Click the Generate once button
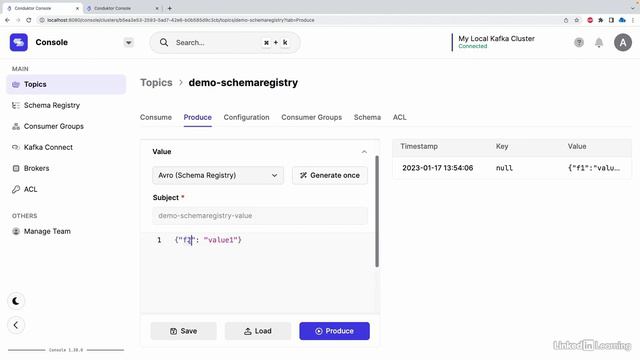 330,176
